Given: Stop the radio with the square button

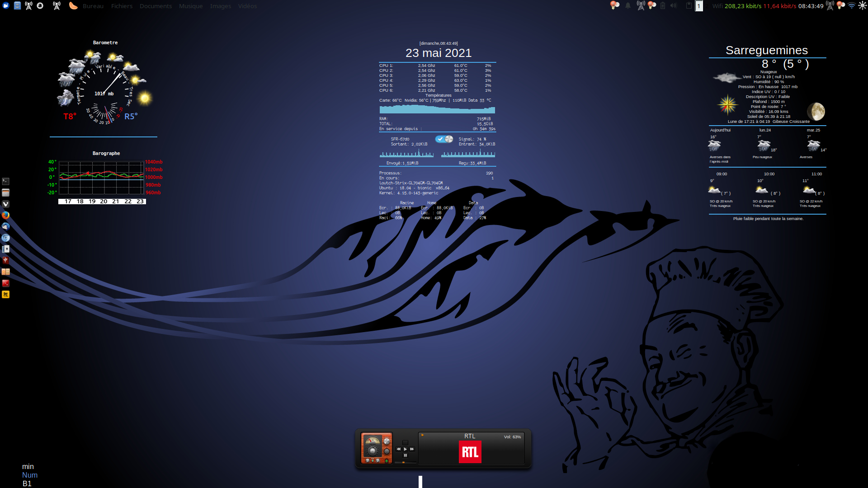Looking at the screenshot, I should coord(405,443).
